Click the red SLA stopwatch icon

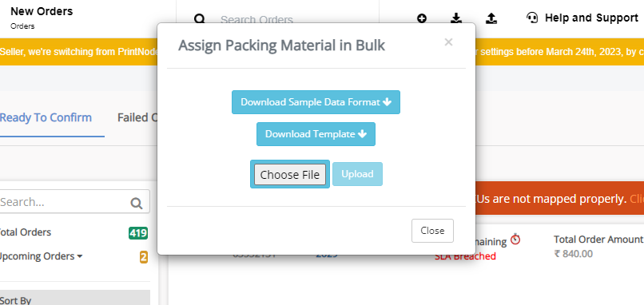tap(515, 239)
